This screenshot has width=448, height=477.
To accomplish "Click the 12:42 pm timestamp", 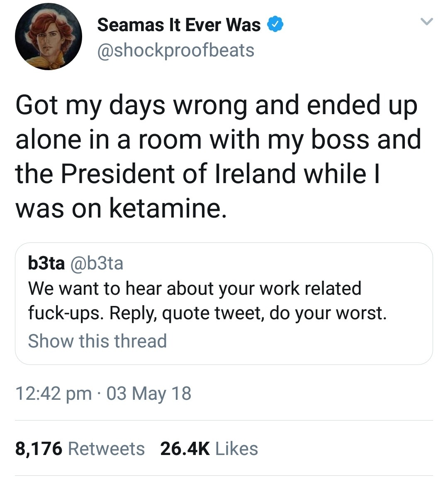I will [54, 393].
